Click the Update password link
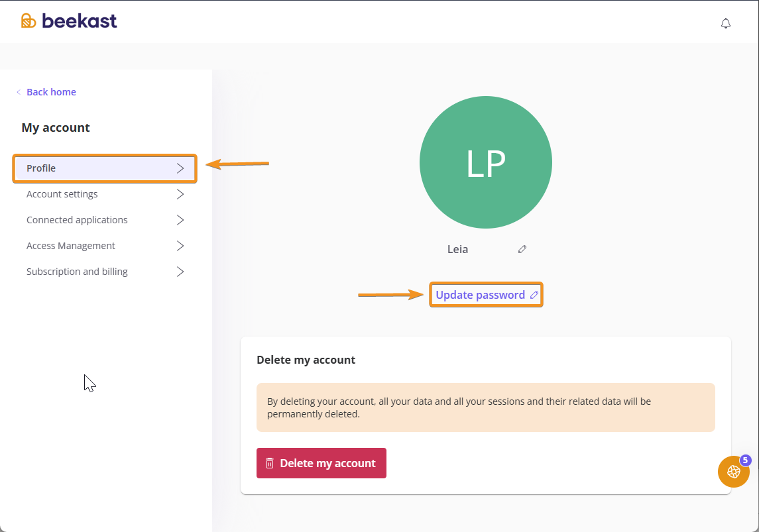The image size is (759, 532). pyautogui.click(x=480, y=295)
